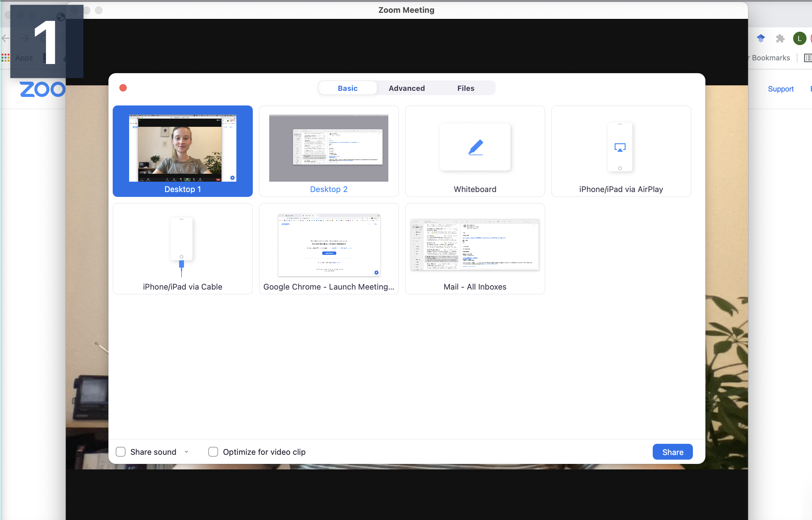Open the Support link
Image resolution: width=812 pixels, height=520 pixels.
pos(781,89)
